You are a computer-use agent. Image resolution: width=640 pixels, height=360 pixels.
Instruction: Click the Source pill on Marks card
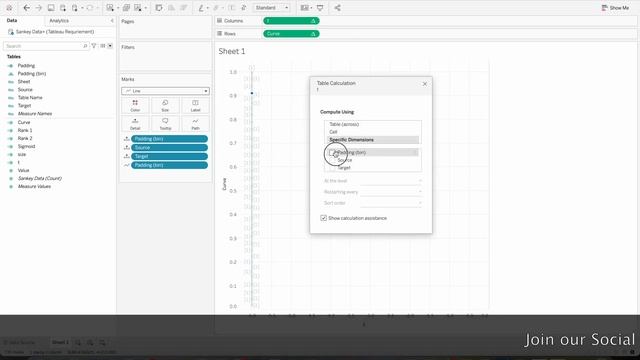click(x=169, y=148)
